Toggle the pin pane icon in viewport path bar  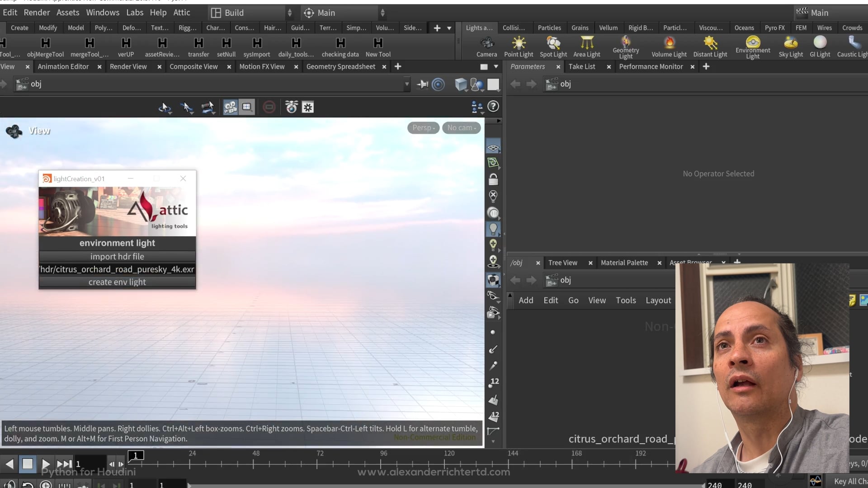[x=423, y=84]
